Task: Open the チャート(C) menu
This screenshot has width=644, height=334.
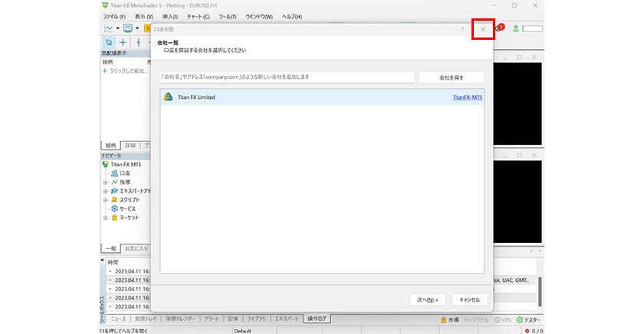Action: point(199,17)
